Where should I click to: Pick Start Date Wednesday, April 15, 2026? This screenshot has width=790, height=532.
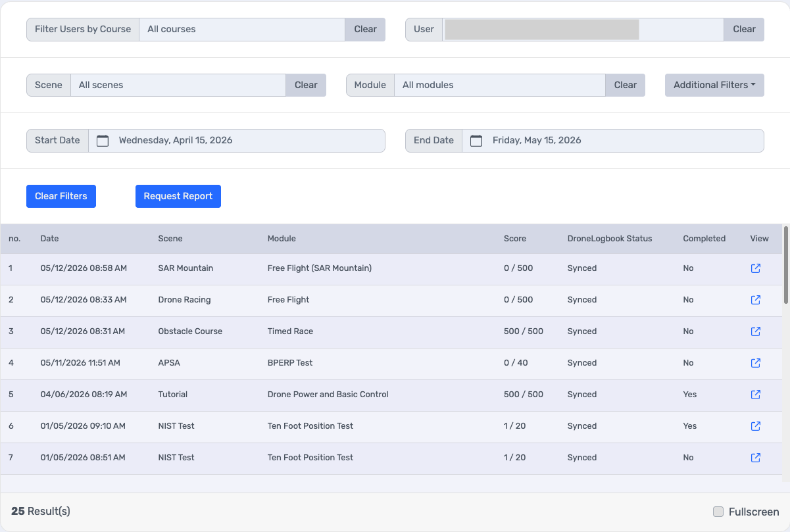(237, 141)
